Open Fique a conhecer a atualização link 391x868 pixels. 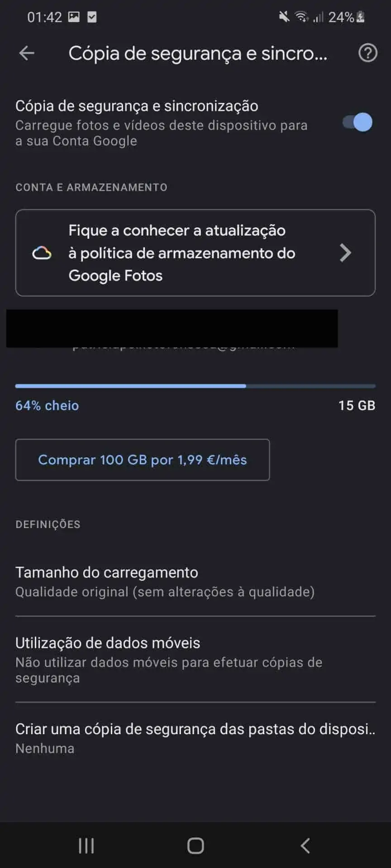[x=195, y=253]
